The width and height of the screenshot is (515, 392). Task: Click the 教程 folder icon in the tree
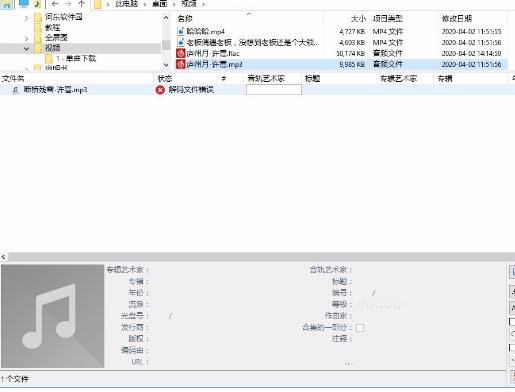[38, 28]
